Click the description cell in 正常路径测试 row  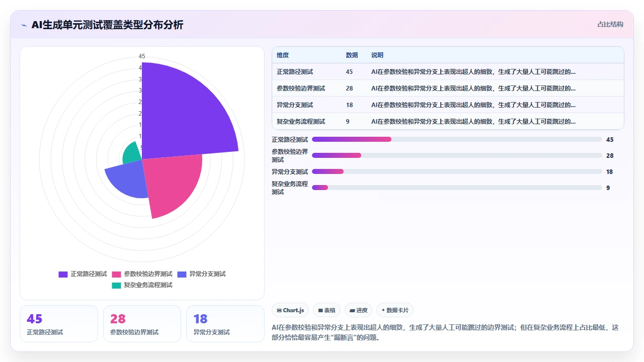click(x=473, y=72)
